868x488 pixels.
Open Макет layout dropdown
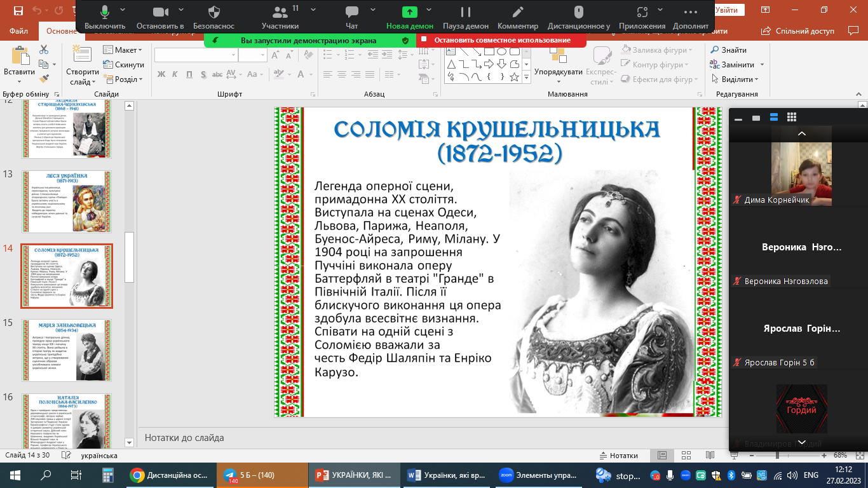click(x=124, y=50)
